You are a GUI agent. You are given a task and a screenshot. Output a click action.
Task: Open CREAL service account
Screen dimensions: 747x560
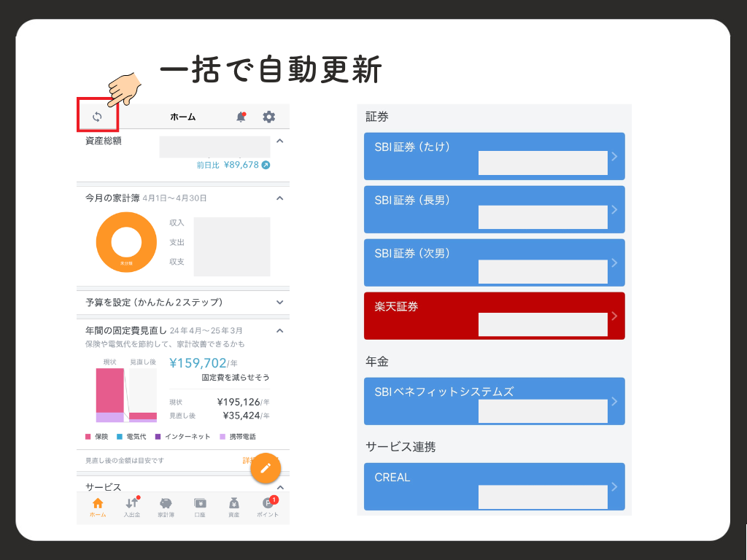[495, 486]
